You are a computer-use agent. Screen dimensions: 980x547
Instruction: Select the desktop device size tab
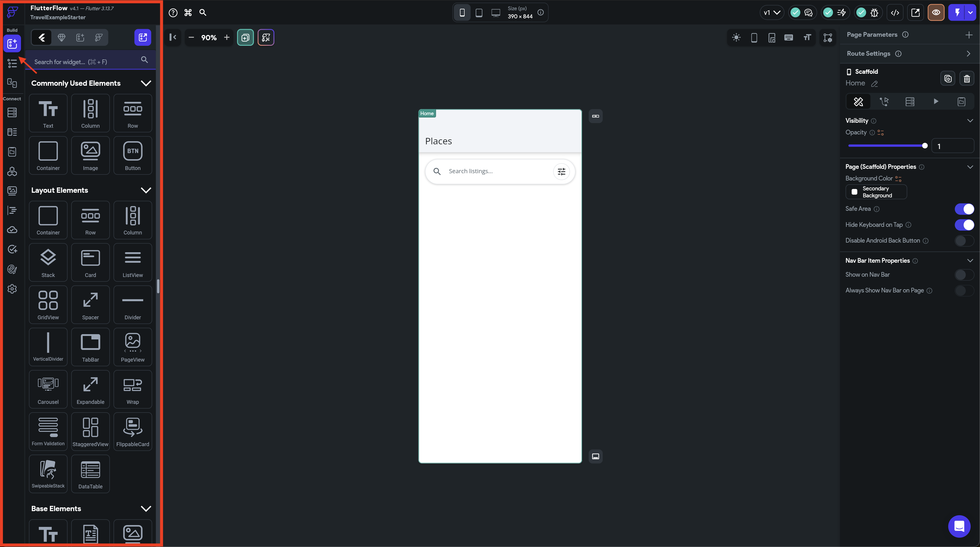(x=495, y=13)
